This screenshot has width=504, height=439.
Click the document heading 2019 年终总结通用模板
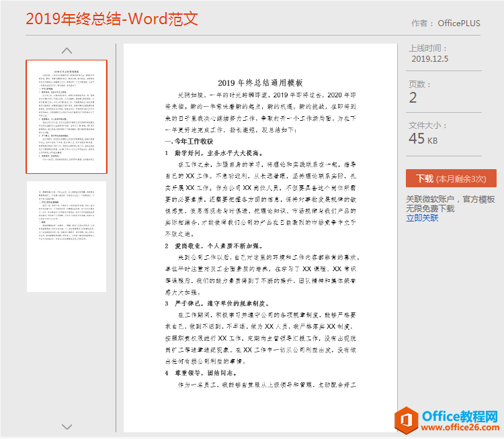tap(260, 83)
